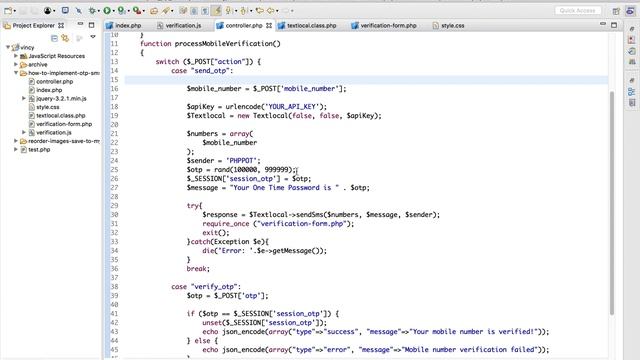Collapse the how-to-implement-otp-sms folder
The width and height of the screenshot is (640, 360).
click(16, 73)
